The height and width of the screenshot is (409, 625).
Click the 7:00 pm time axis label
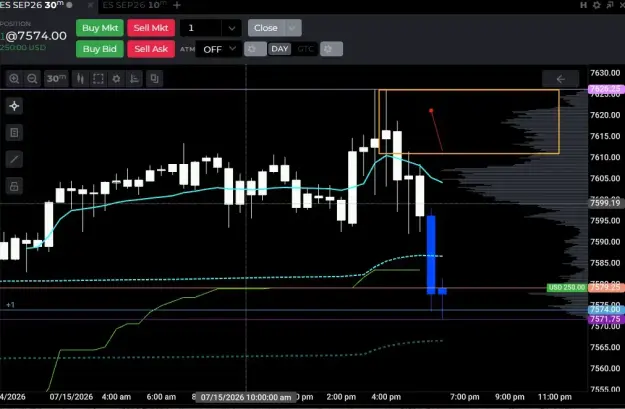tap(464, 397)
